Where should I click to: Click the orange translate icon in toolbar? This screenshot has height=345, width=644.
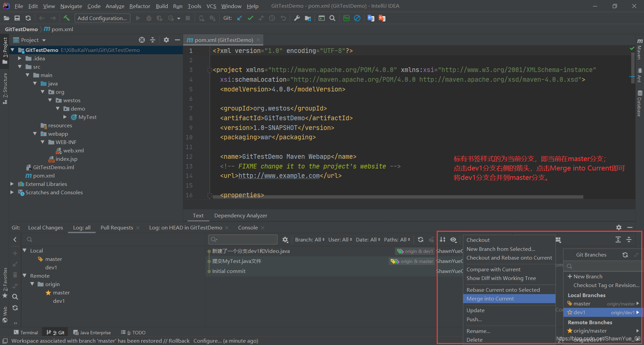coord(382,18)
